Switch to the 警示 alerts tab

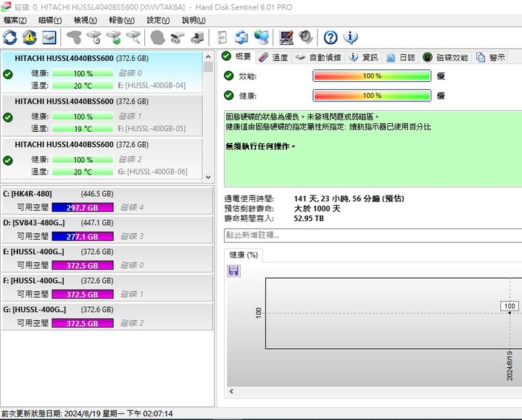coord(490,57)
